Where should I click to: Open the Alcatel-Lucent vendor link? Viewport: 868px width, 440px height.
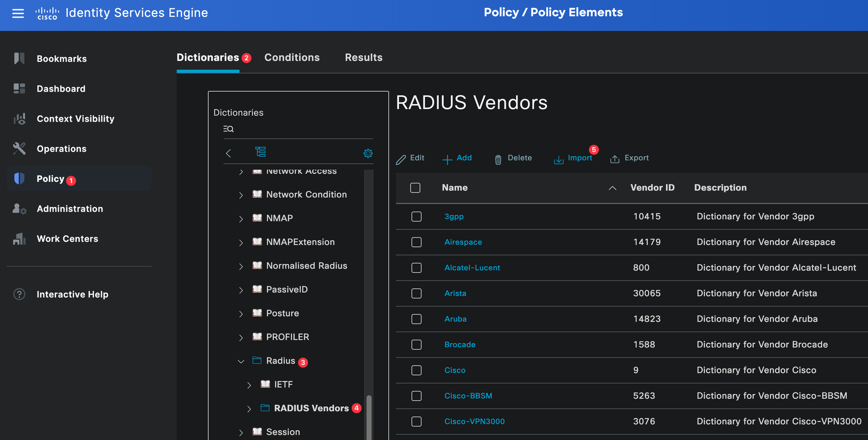(472, 268)
